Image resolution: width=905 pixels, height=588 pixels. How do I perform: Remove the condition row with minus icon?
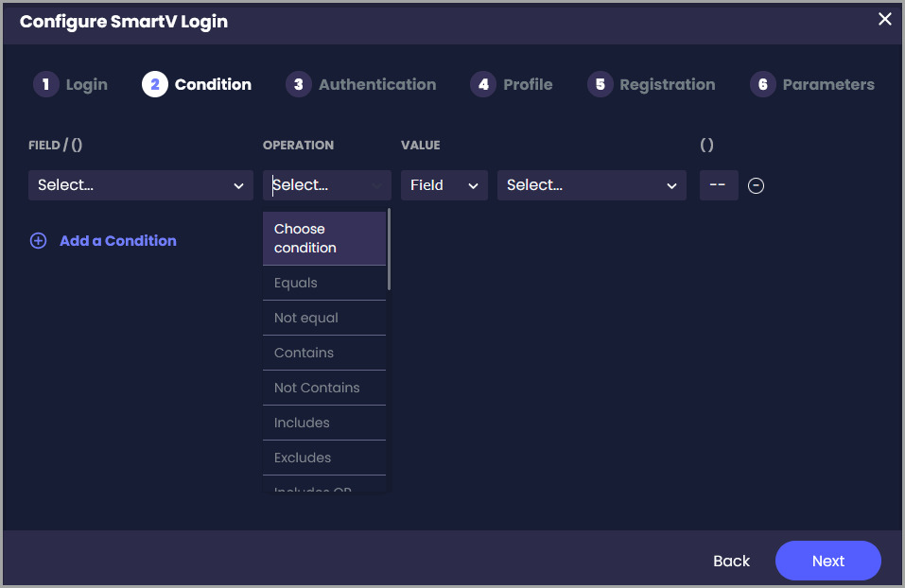click(x=756, y=185)
